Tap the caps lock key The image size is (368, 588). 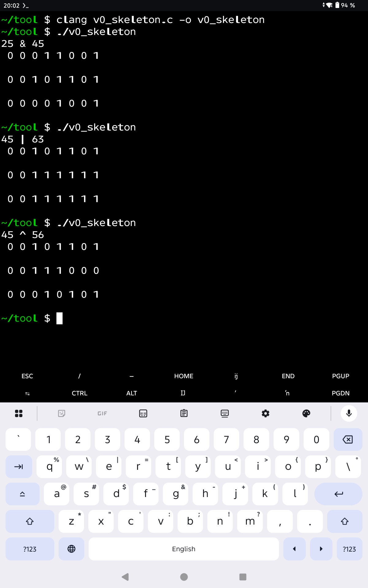pos(22,494)
